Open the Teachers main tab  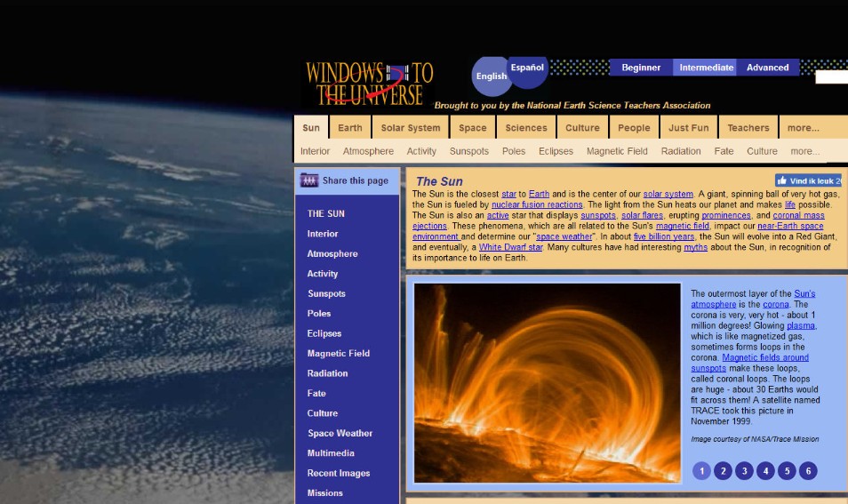[748, 128]
